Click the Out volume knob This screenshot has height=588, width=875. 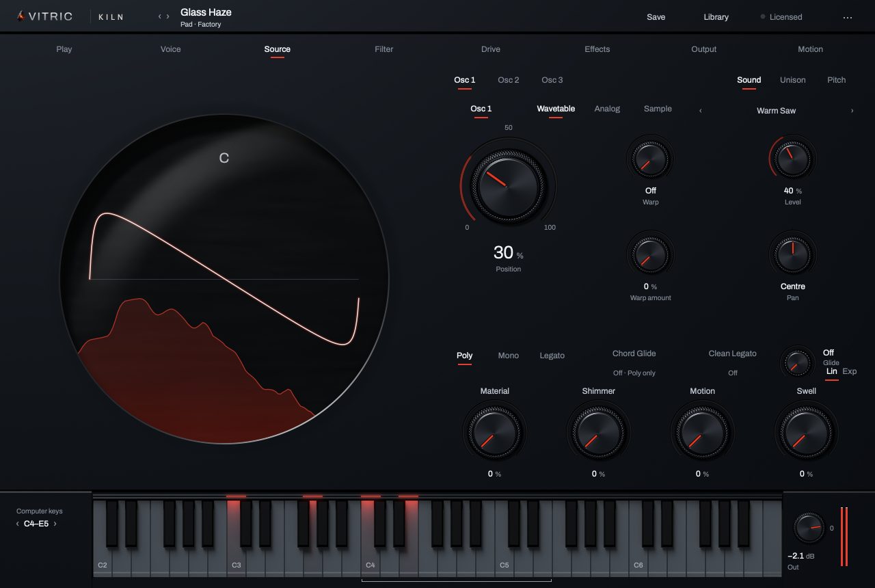coord(809,529)
